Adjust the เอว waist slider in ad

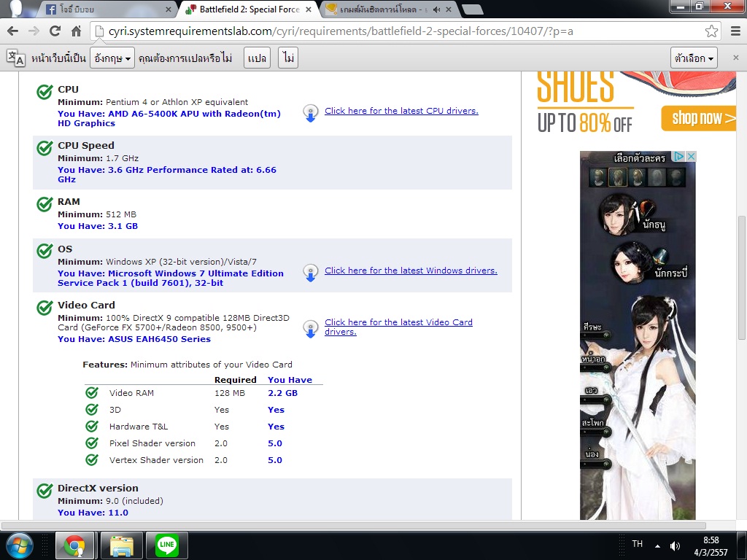click(x=595, y=399)
